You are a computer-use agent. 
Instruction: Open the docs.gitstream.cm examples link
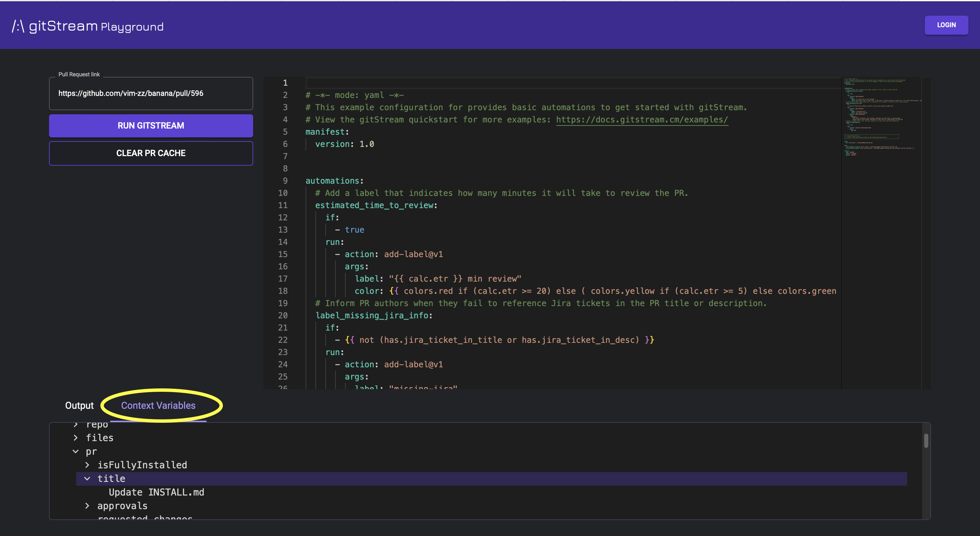pyautogui.click(x=642, y=120)
